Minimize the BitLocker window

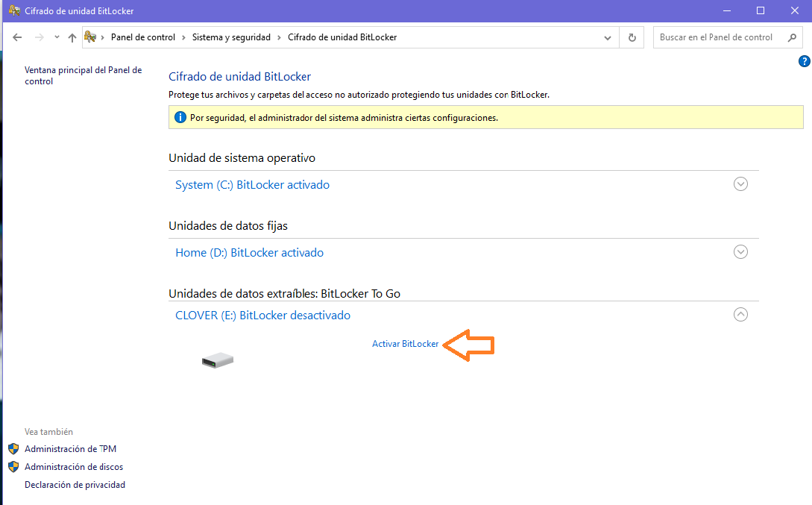[x=727, y=10]
